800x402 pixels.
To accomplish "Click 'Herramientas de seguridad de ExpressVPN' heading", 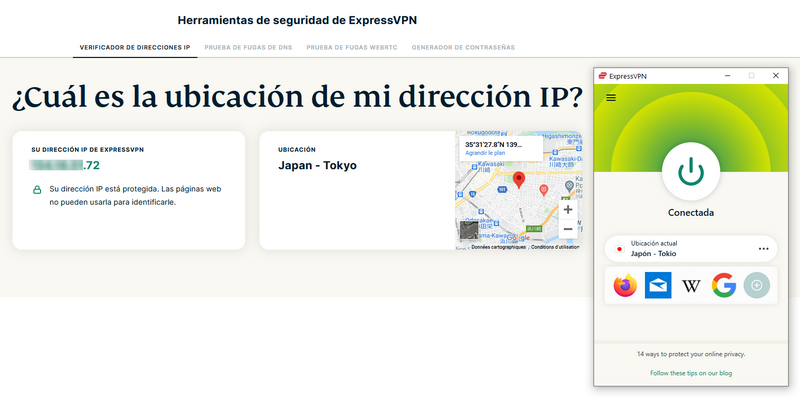I will [297, 20].
